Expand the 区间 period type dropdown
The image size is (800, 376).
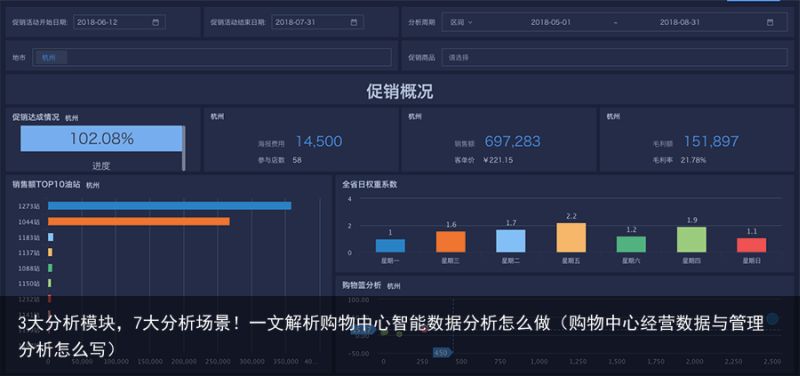pos(461,22)
